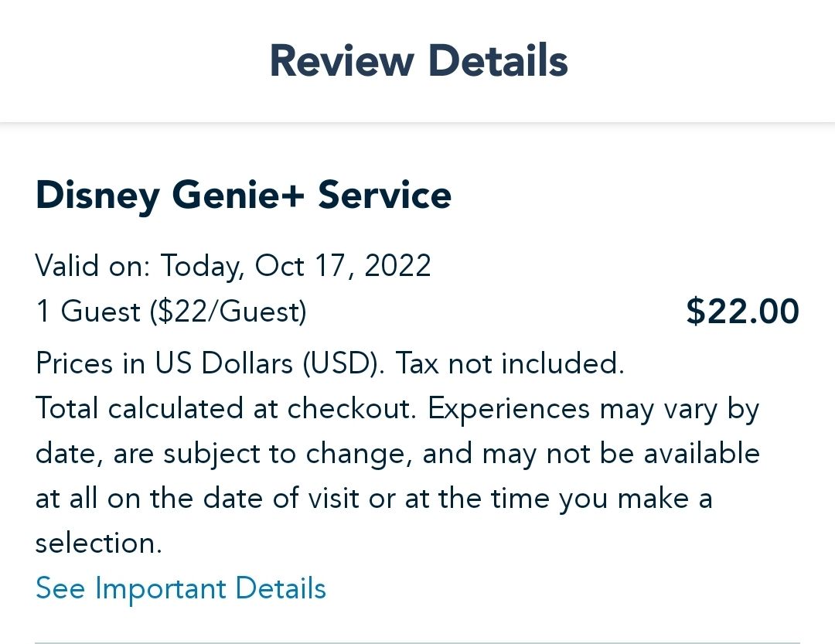Select "are subject to change" disclaimer phrase

click(260, 454)
